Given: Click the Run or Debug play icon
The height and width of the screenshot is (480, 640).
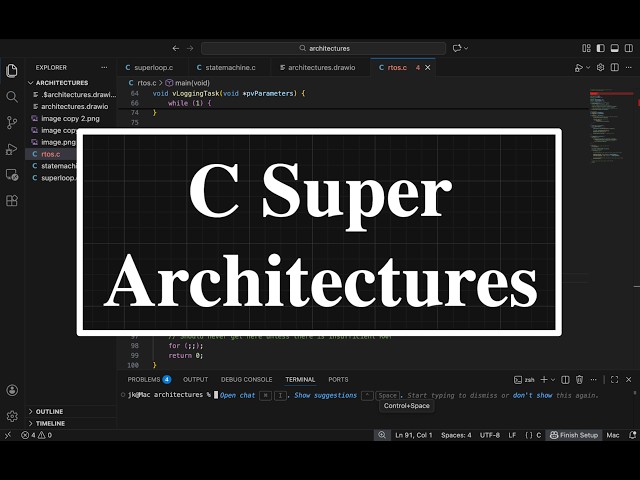Looking at the screenshot, I should click(x=579, y=68).
